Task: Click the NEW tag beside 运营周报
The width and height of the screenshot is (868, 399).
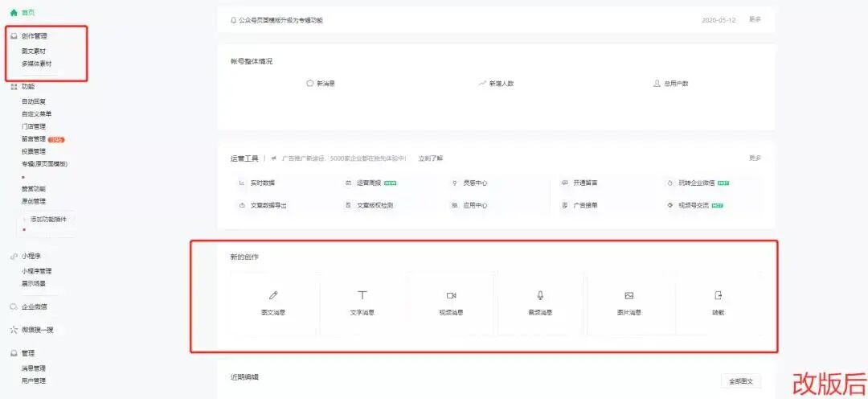Action: pyautogui.click(x=391, y=183)
